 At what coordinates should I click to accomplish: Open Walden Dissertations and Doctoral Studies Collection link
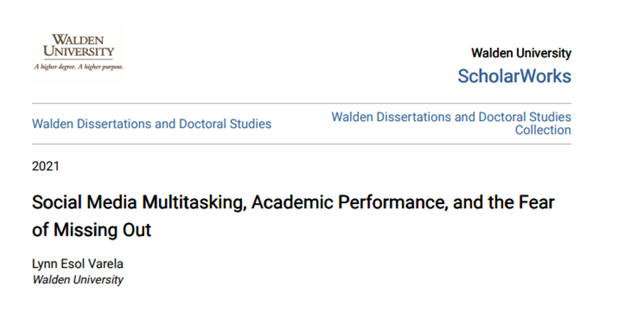(451, 123)
